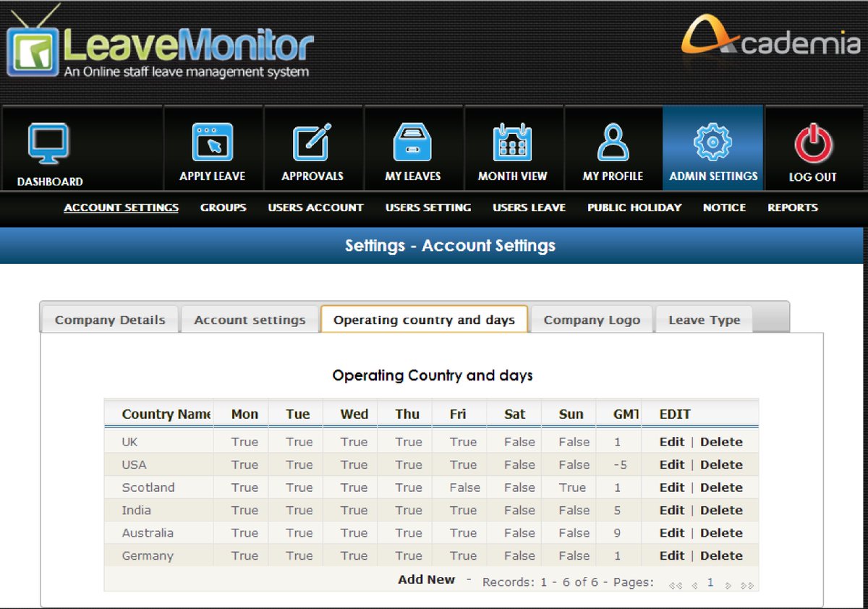This screenshot has width=868, height=609.
Task: Click Add New below the country table
Action: coord(426,579)
